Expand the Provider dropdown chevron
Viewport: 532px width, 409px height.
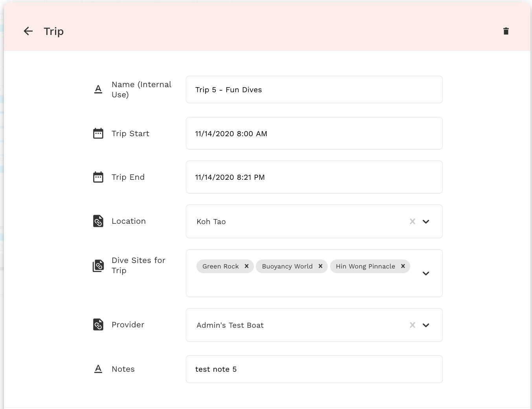[426, 325]
